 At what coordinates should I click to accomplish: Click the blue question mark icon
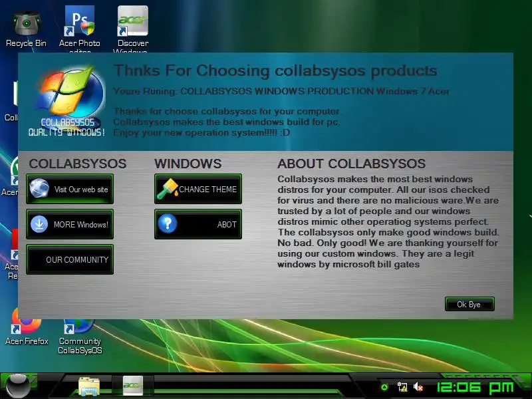pos(168,223)
